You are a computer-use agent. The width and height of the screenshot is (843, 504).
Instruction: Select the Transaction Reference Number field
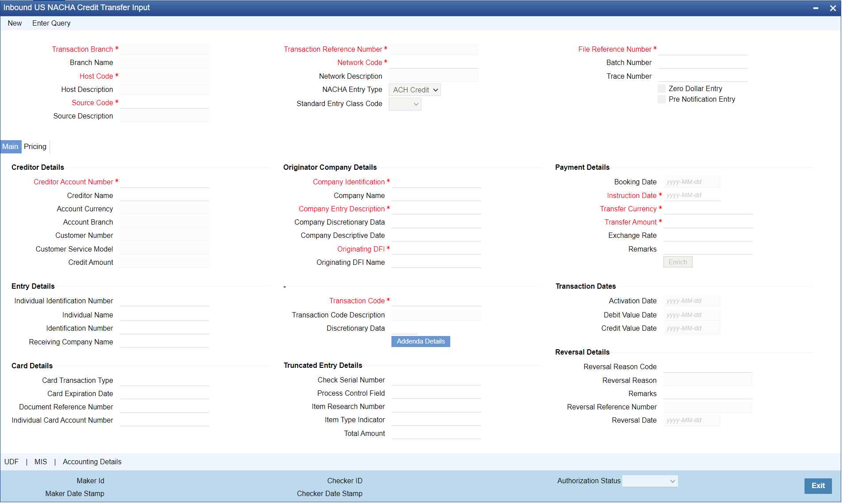(x=434, y=50)
